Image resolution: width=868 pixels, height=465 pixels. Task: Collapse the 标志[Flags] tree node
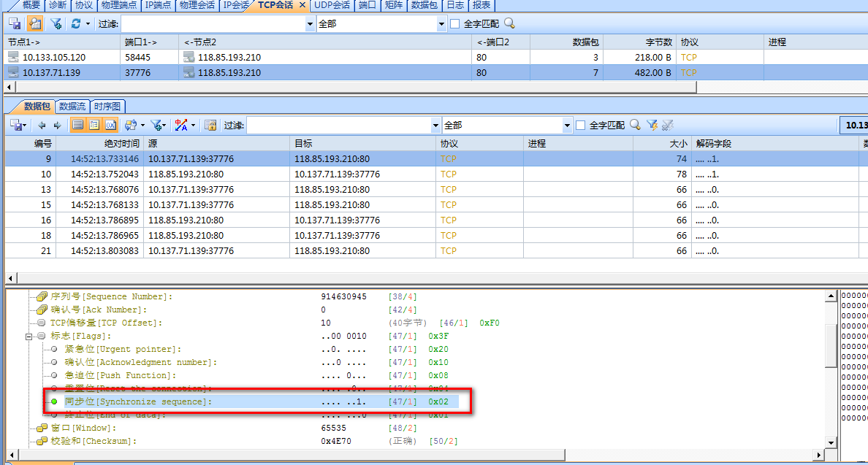[x=30, y=337]
